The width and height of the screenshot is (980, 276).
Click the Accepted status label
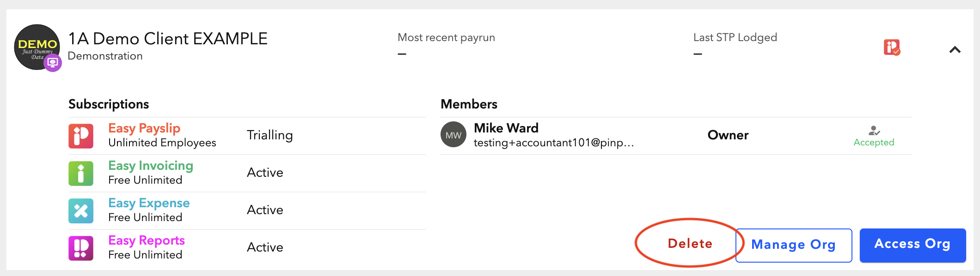point(874,142)
